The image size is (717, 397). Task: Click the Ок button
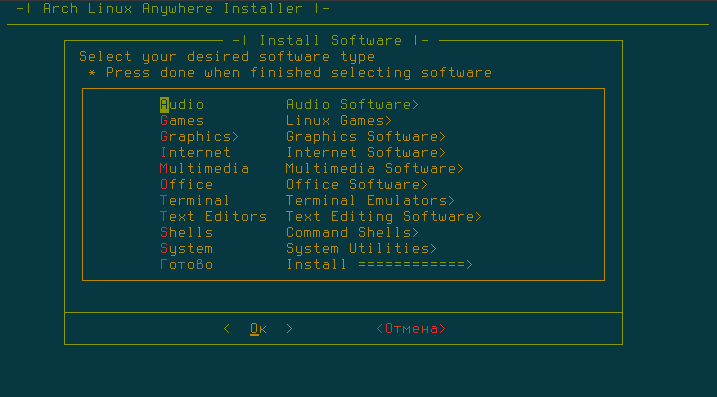tap(258, 329)
